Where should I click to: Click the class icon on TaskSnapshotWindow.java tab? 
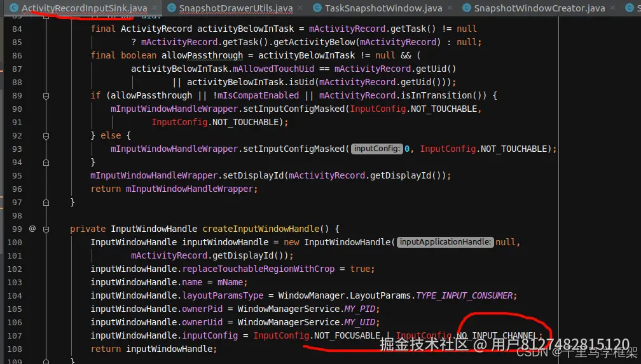pos(317,8)
